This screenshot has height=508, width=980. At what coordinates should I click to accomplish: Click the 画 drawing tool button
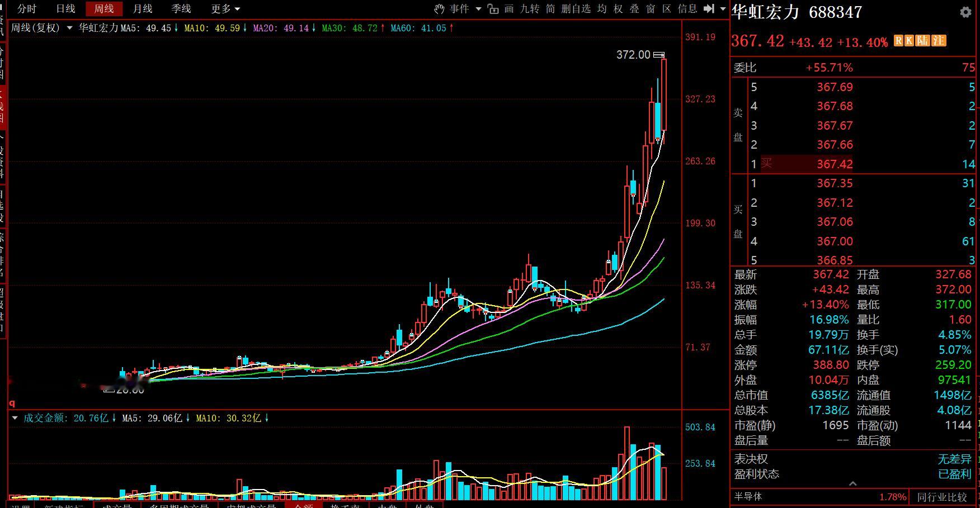(509, 9)
